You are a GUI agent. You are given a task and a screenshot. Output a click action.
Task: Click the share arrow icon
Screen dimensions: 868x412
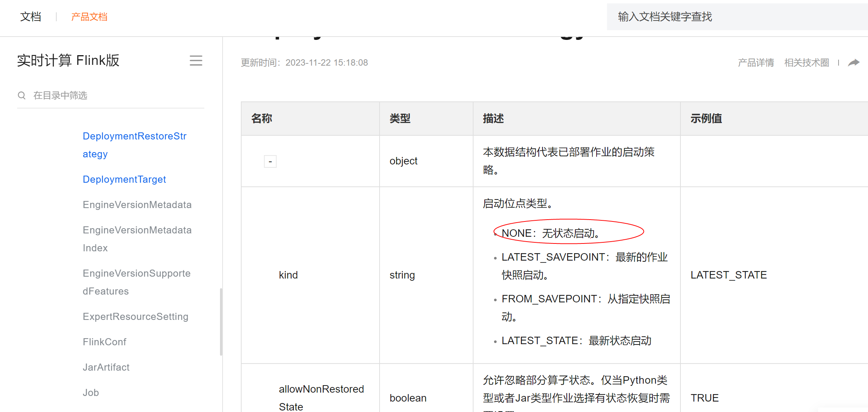pos(853,62)
